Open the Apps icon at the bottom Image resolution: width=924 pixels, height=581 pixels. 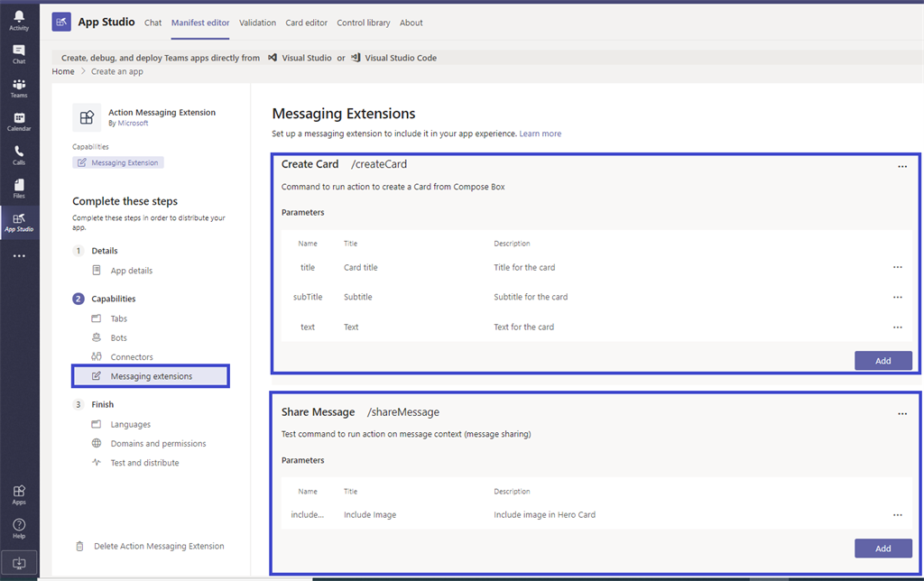click(x=19, y=493)
